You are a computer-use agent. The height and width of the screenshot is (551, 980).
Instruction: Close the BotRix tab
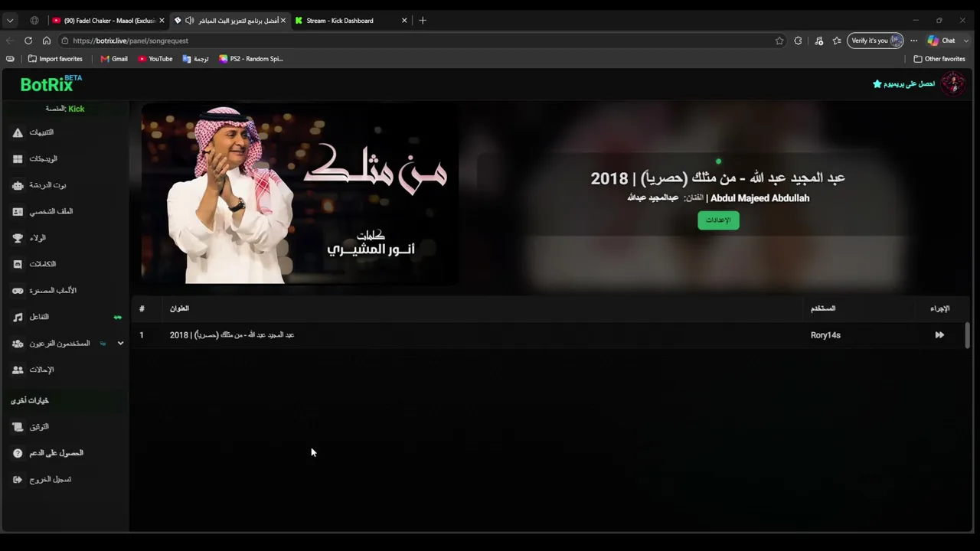click(283, 21)
